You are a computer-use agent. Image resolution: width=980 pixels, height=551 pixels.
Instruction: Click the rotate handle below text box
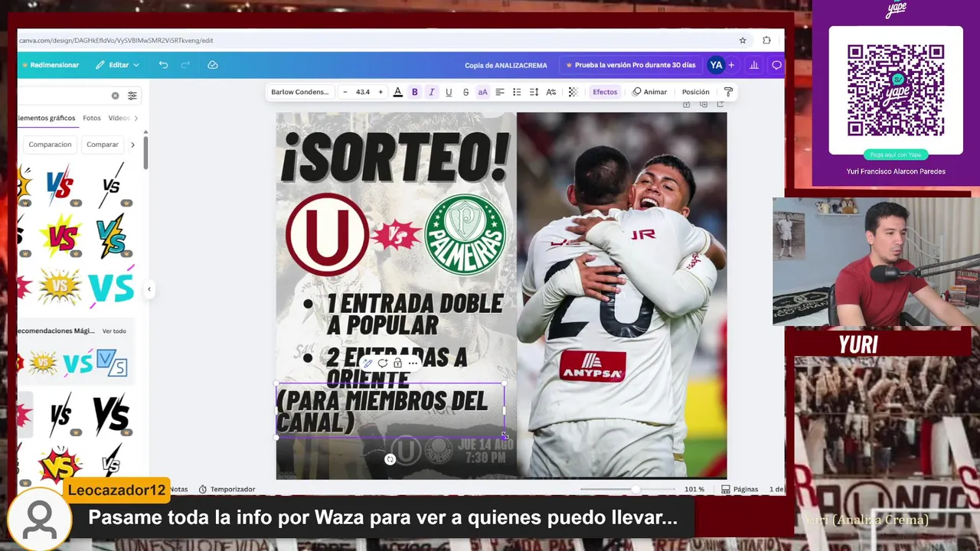(x=390, y=460)
